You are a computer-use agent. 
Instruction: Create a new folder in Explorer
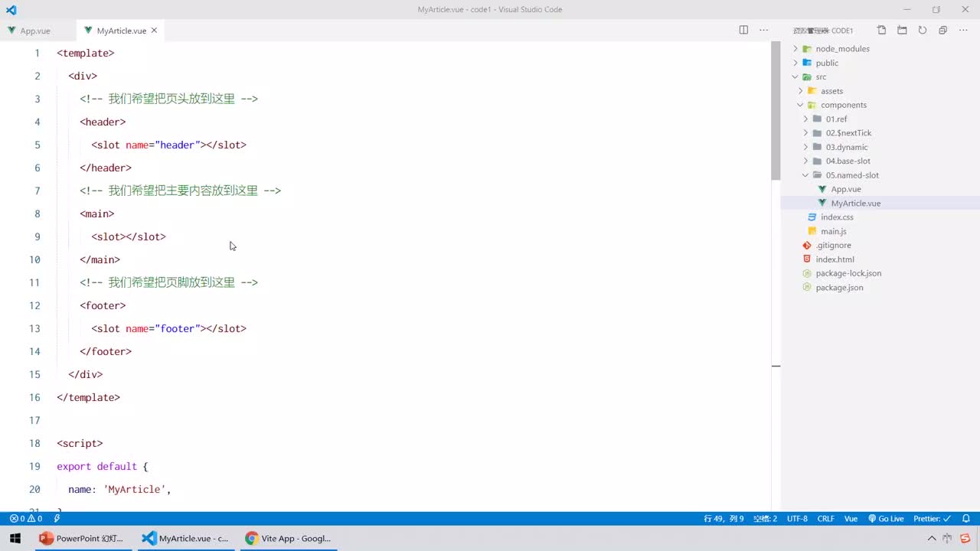click(x=902, y=31)
